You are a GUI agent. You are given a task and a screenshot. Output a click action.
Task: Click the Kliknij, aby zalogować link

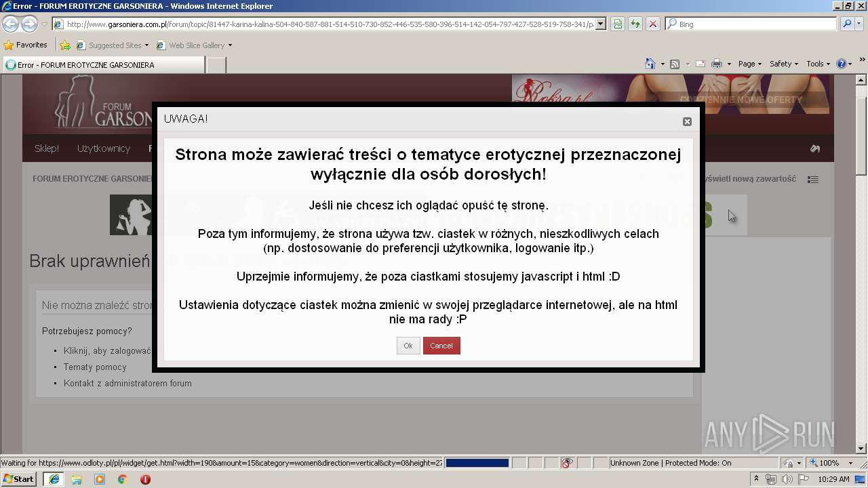107,351
